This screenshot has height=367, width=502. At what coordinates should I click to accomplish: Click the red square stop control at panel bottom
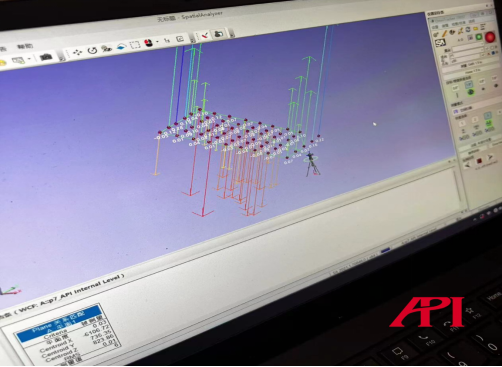point(479,161)
